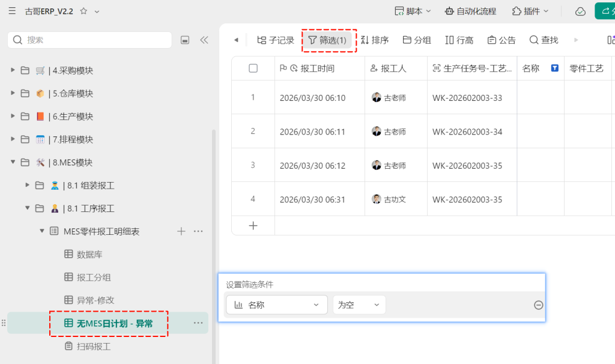Star the 古哥ERP_V2.2 workspace
Viewport: 615px width, 364px height.
[x=83, y=11]
